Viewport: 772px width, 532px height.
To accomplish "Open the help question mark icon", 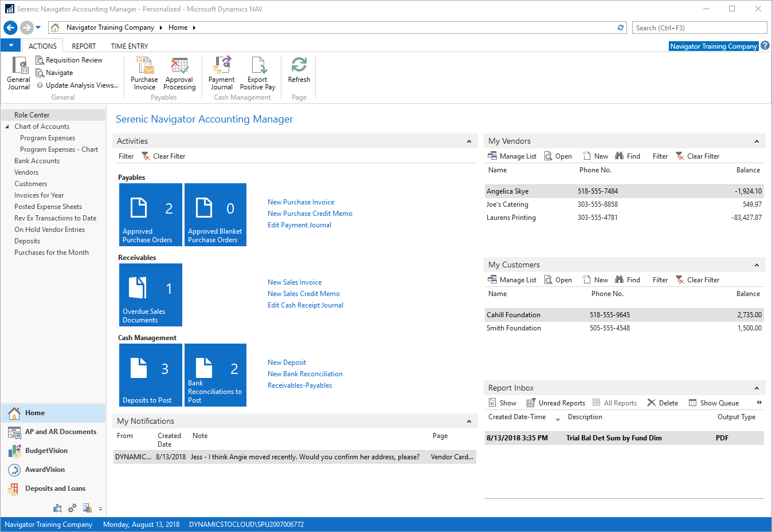I will (x=765, y=46).
